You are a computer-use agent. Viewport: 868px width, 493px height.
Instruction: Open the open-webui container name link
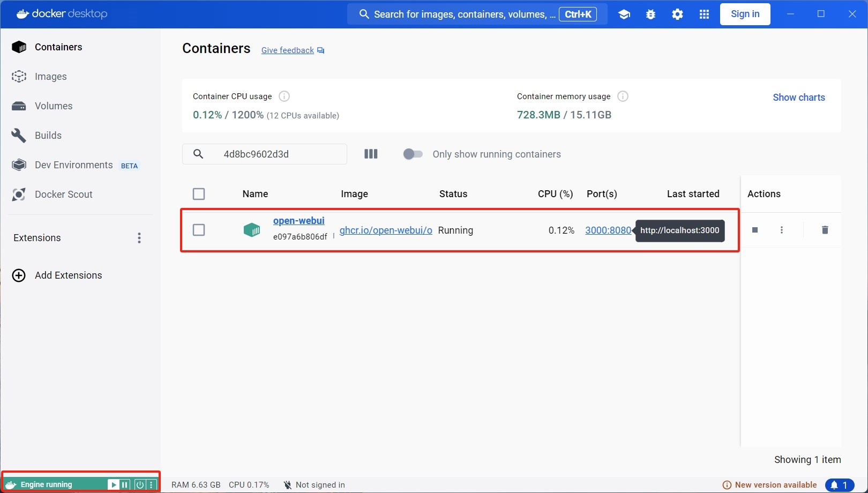[299, 221]
